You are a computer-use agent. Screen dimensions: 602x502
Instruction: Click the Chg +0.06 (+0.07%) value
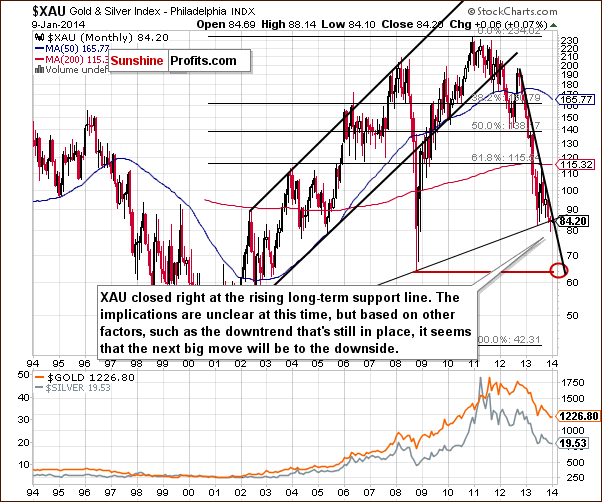click(498, 25)
